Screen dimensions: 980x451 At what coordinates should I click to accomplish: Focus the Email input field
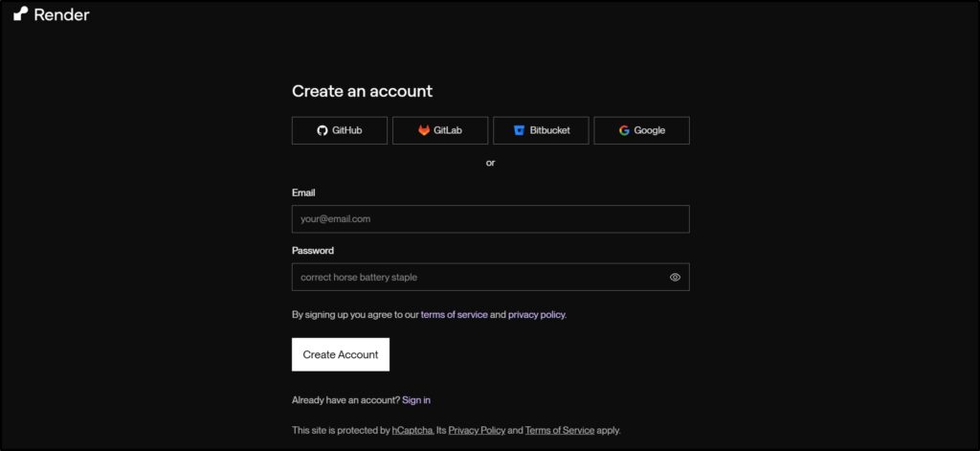coord(491,219)
